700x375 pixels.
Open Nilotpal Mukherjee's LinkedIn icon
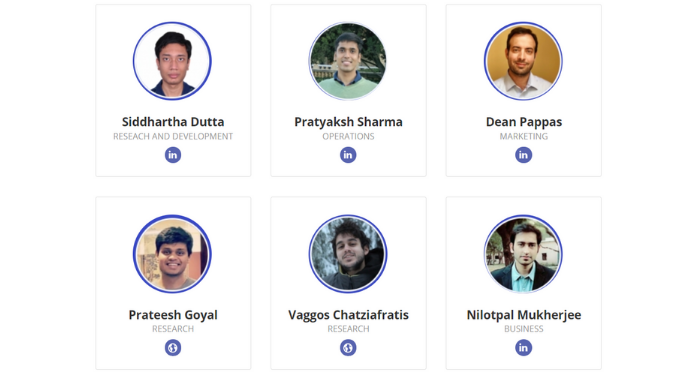tap(524, 347)
